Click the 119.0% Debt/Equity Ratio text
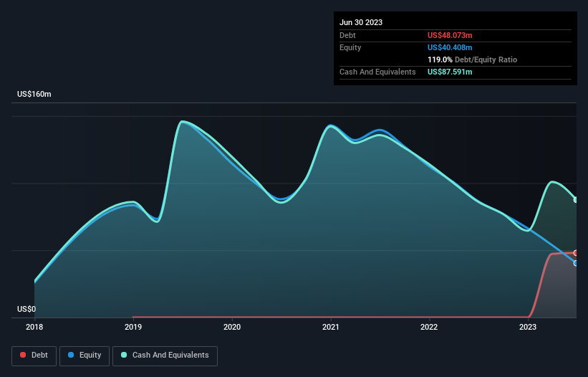This screenshot has height=377, width=588. tap(472, 59)
